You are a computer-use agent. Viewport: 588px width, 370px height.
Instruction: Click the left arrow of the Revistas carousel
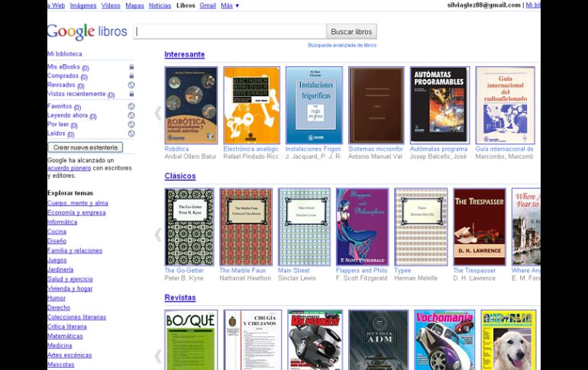click(158, 356)
